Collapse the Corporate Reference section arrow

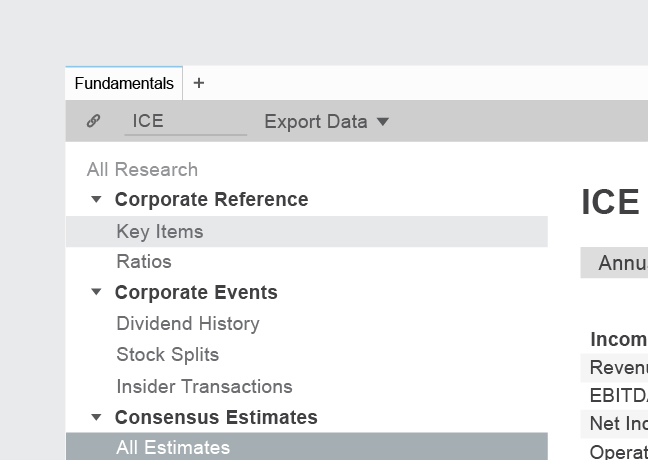tap(96, 200)
